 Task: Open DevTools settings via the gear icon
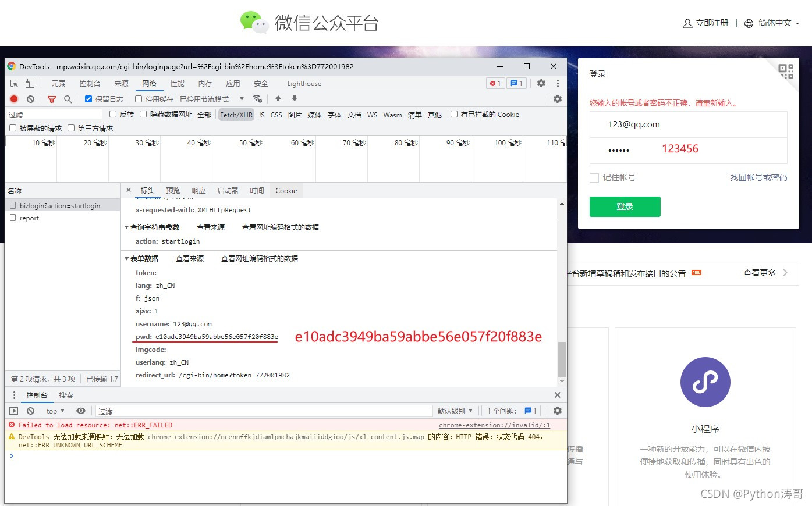pyautogui.click(x=541, y=83)
